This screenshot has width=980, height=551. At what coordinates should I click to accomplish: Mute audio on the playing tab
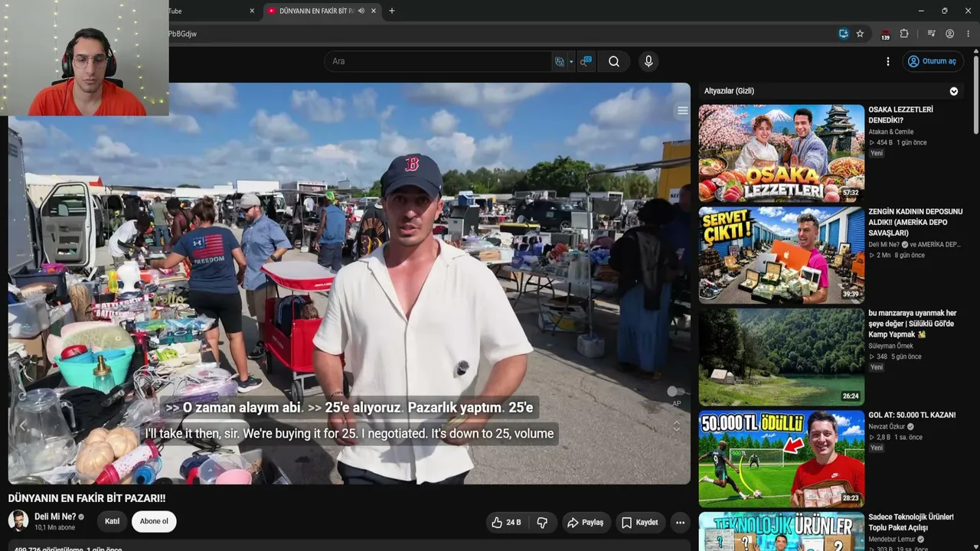tap(361, 11)
